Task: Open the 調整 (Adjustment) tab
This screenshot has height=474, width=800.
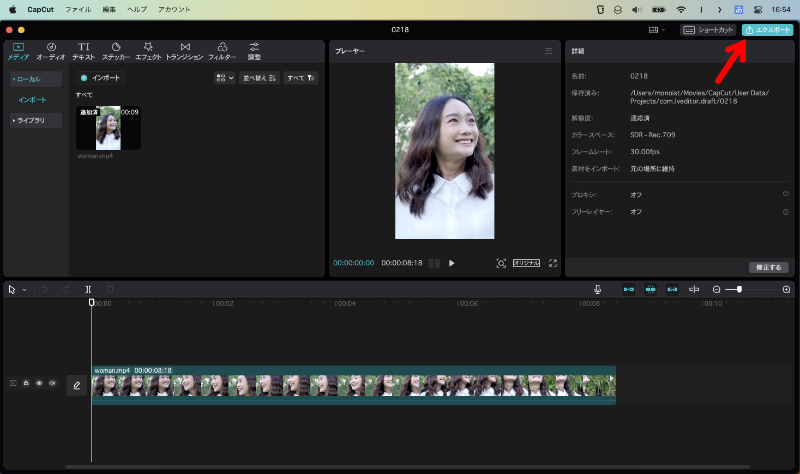Action: coord(254,52)
